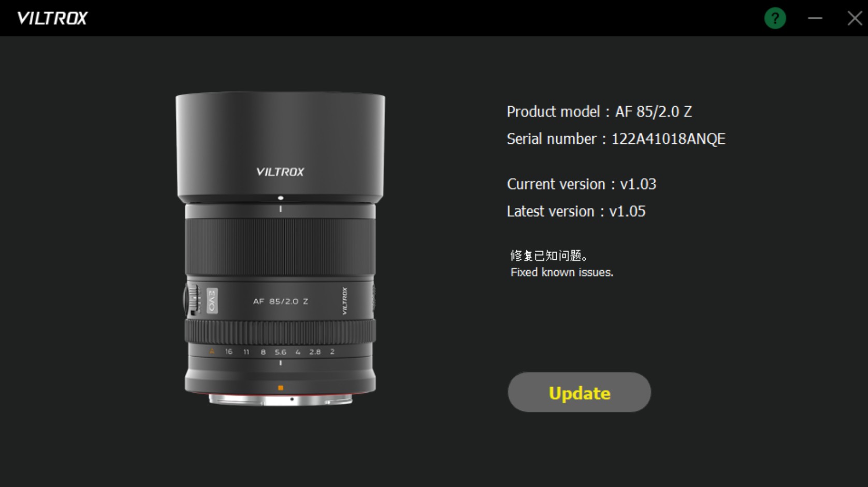Viewport: 868px width, 487px height.
Task: Click the orange mount index mark
Action: click(281, 388)
